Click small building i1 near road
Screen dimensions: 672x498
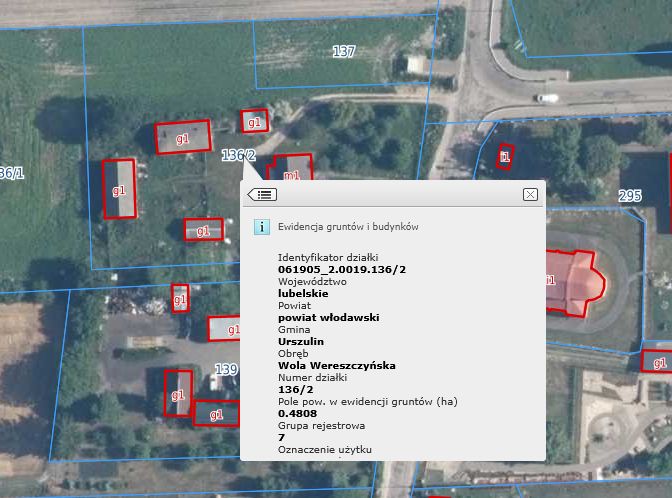[x=505, y=156]
